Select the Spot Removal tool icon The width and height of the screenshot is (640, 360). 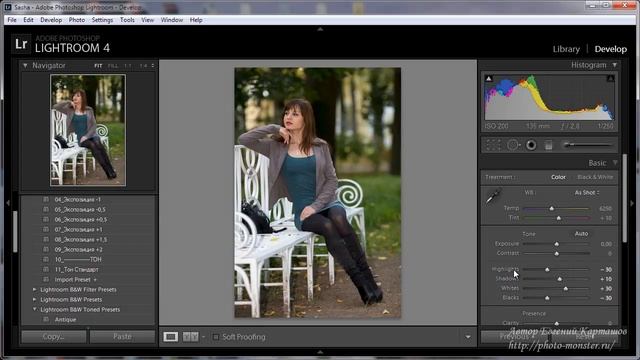(x=513, y=145)
